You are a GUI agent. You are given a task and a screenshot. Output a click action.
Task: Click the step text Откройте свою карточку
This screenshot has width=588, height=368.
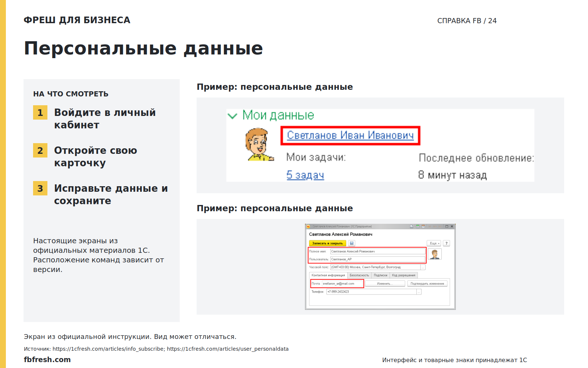point(96,156)
